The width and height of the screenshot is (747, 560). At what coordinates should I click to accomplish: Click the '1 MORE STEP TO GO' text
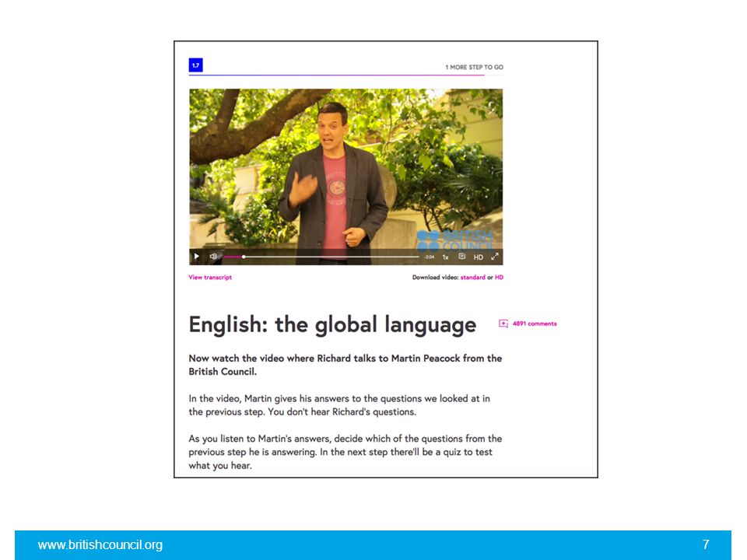pyautogui.click(x=474, y=67)
